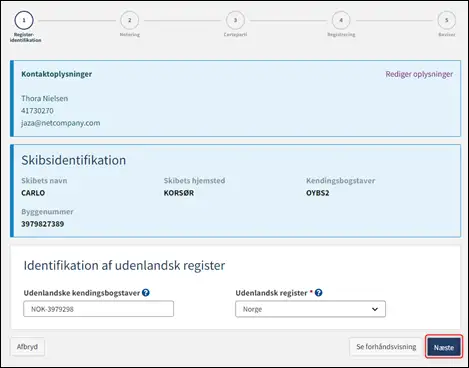Go to step 2 circle in stepper
This screenshot has width=469, height=368.
[130, 20]
